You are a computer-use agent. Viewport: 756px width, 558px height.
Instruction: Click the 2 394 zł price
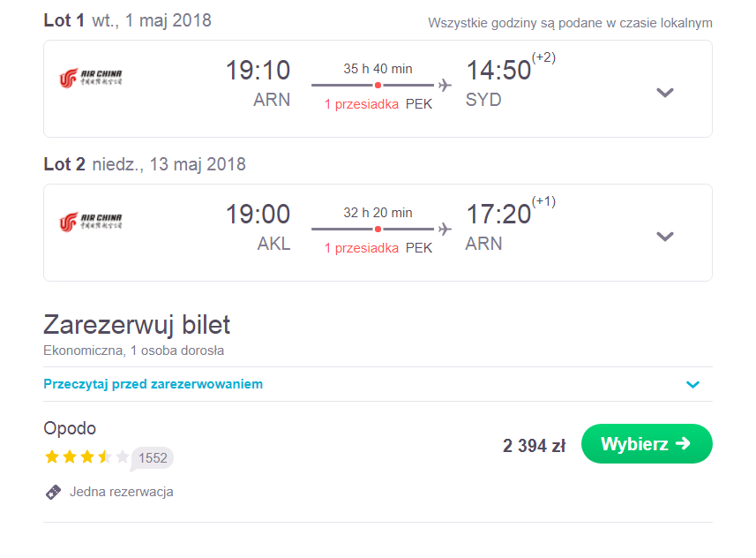tap(535, 446)
